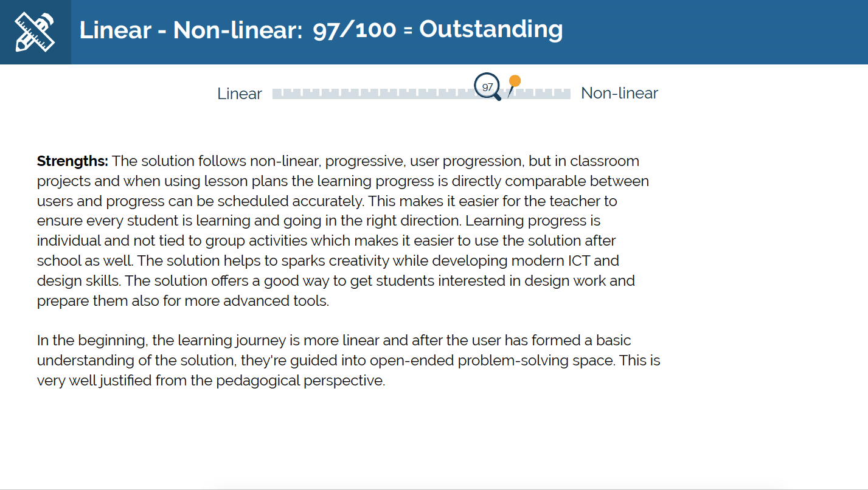This screenshot has height=490, width=868.
Task: Select the orange pin marker on the ruler
Action: [x=513, y=86]
